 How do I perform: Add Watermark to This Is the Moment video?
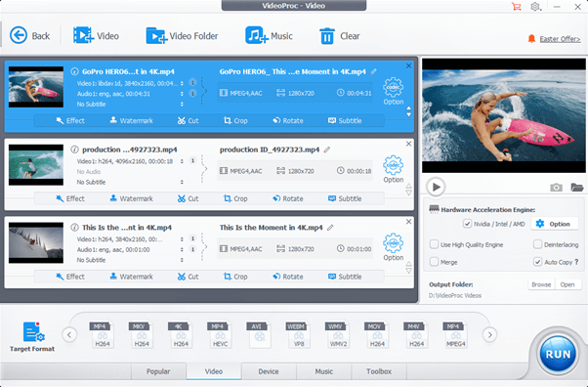[131, 277]
